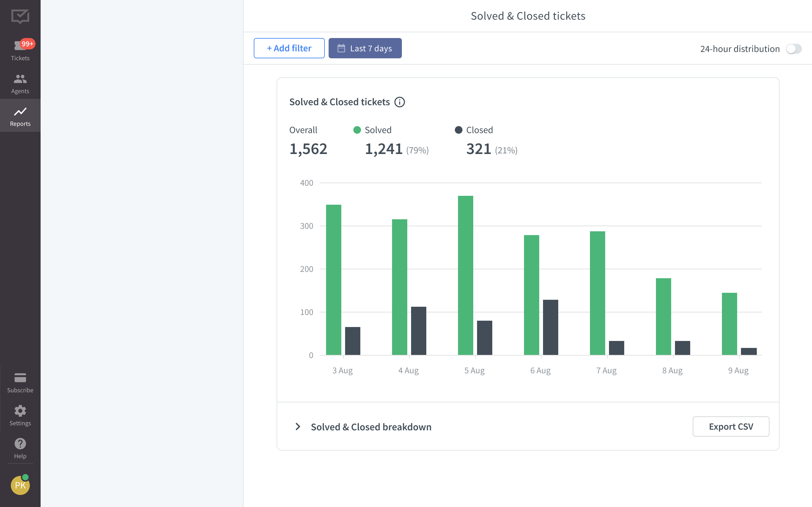
Task: Enable 24-hour distribution
Action: point(794,48)
